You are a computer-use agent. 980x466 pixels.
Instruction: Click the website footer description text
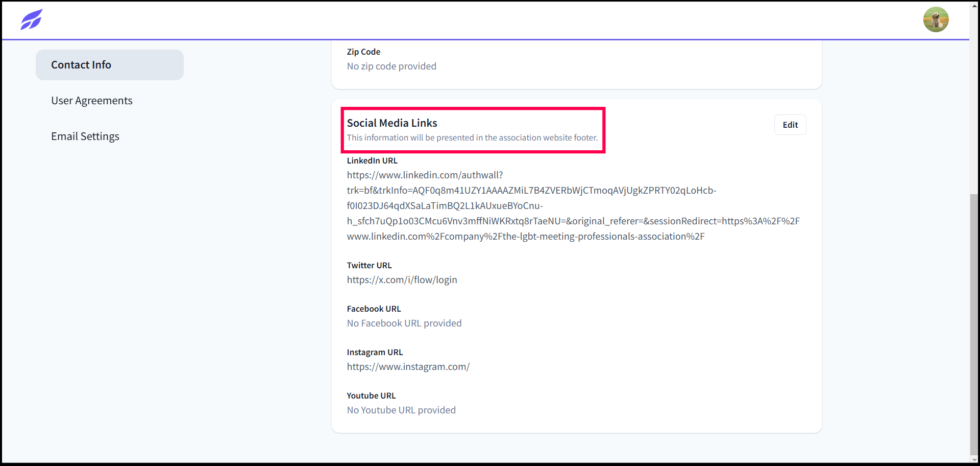(472, 137)
